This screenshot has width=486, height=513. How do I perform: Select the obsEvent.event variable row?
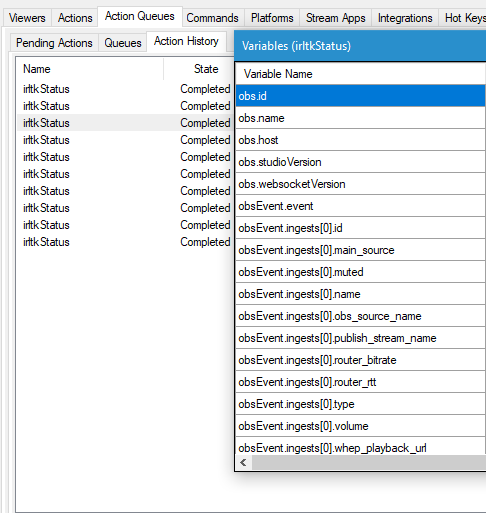point(360,206)
